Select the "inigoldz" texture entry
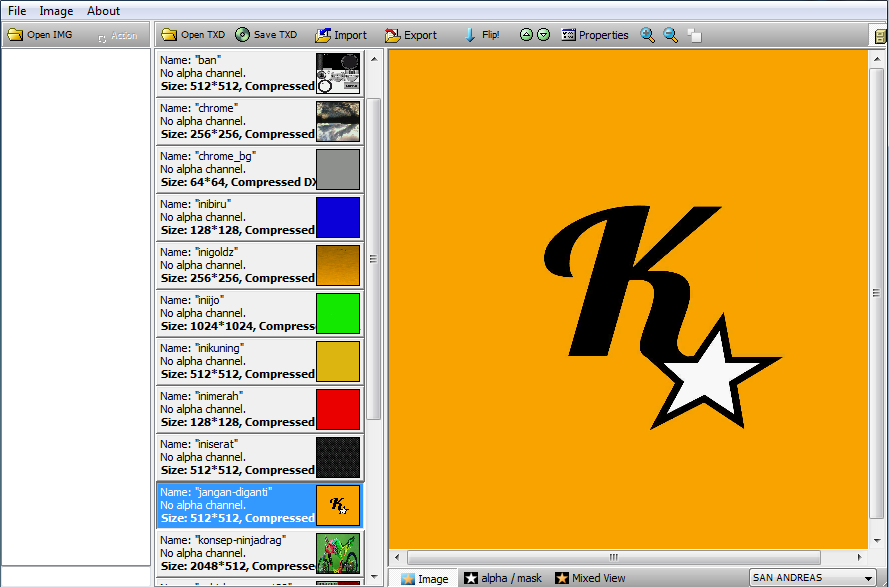This screenshot has height=587, width=889. [x=260, y=265]
